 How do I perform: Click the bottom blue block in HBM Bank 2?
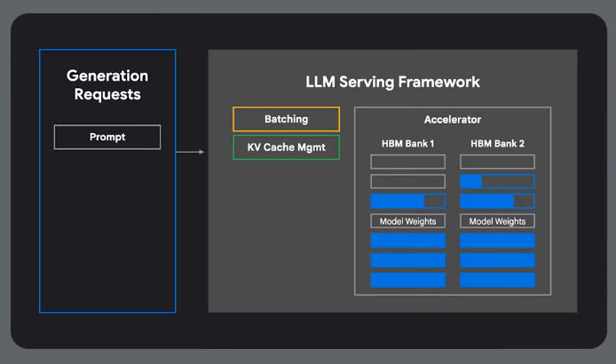pyautogui.click(x=497, y=280)
